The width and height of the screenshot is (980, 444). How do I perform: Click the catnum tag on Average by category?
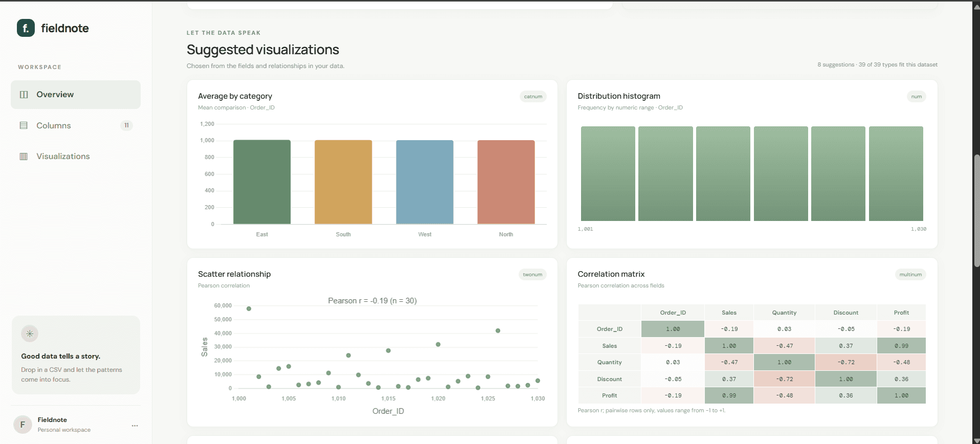(533, 97)
